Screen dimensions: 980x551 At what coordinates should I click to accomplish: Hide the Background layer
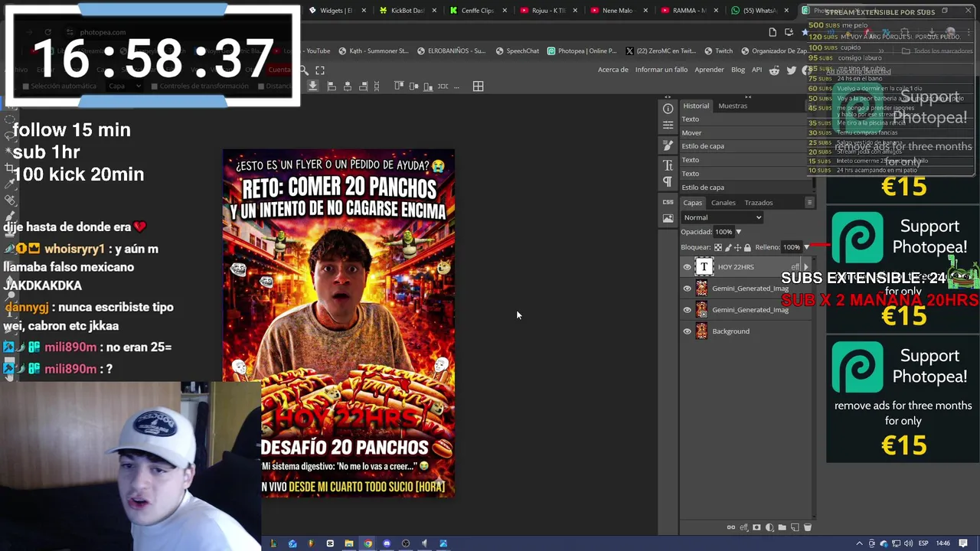click(687, 331)
